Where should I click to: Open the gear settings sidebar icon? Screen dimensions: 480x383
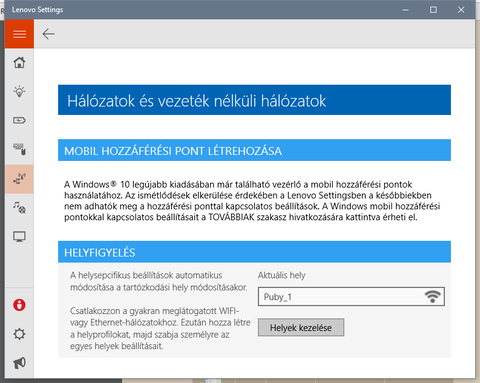coord(19,334)
